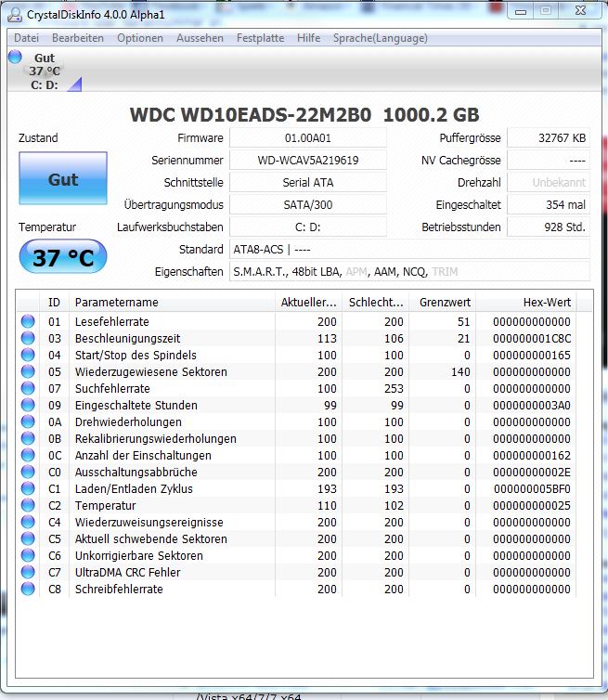Click the 37 °C temperature button
The image size is (608, 700).
[63, 257]
